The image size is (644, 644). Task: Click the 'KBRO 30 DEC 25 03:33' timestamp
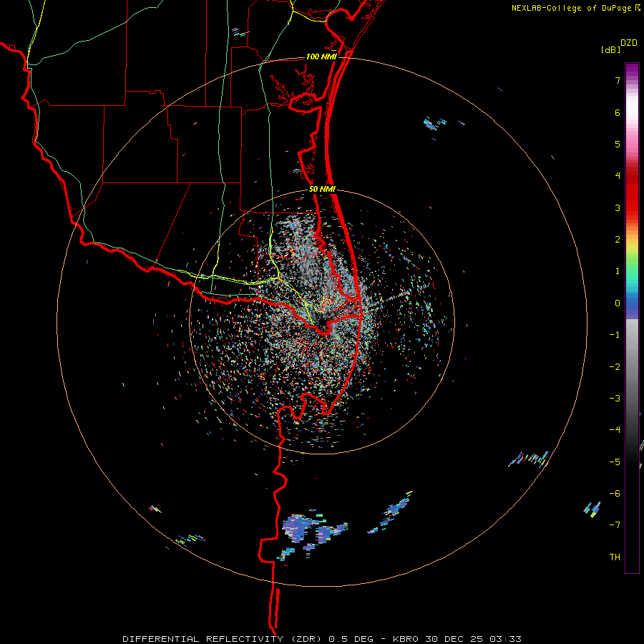pyautogui.click(x=457, y=639)
